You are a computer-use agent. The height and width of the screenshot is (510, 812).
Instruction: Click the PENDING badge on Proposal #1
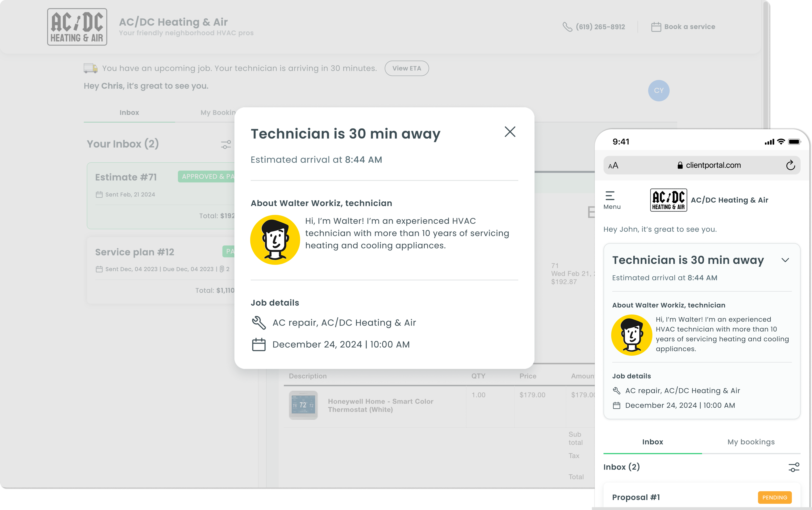click(775, 498)
